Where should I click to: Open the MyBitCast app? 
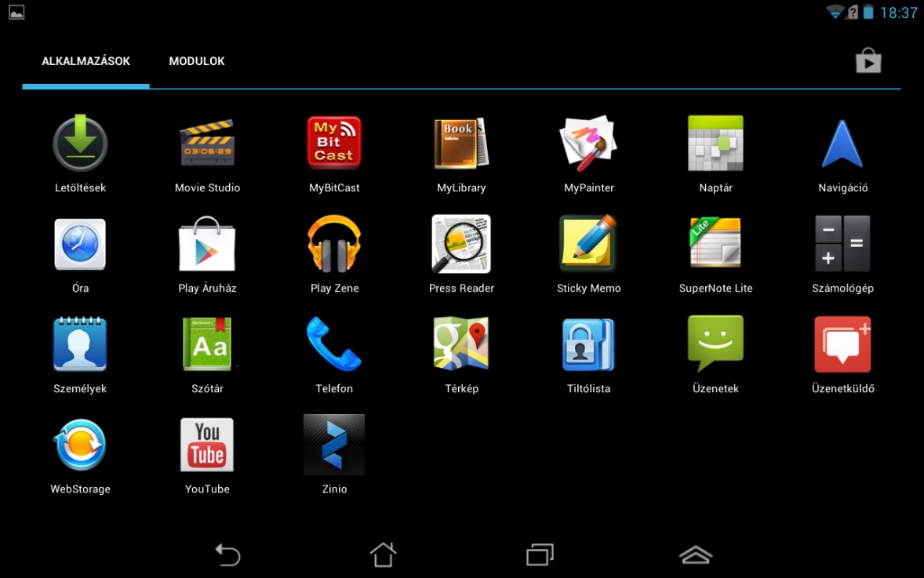click(334, 143)
